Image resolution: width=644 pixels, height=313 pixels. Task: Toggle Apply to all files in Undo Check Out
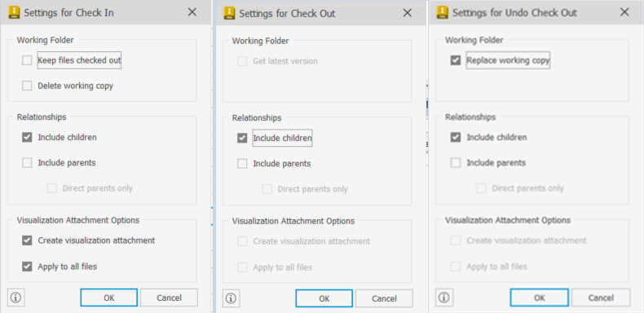click(x=456, y=267)
